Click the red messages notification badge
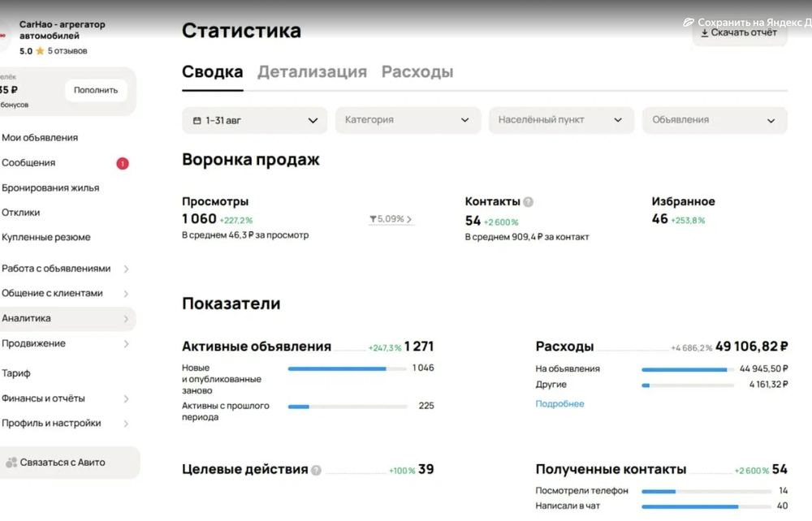812x521 pixels. point(123,163)
